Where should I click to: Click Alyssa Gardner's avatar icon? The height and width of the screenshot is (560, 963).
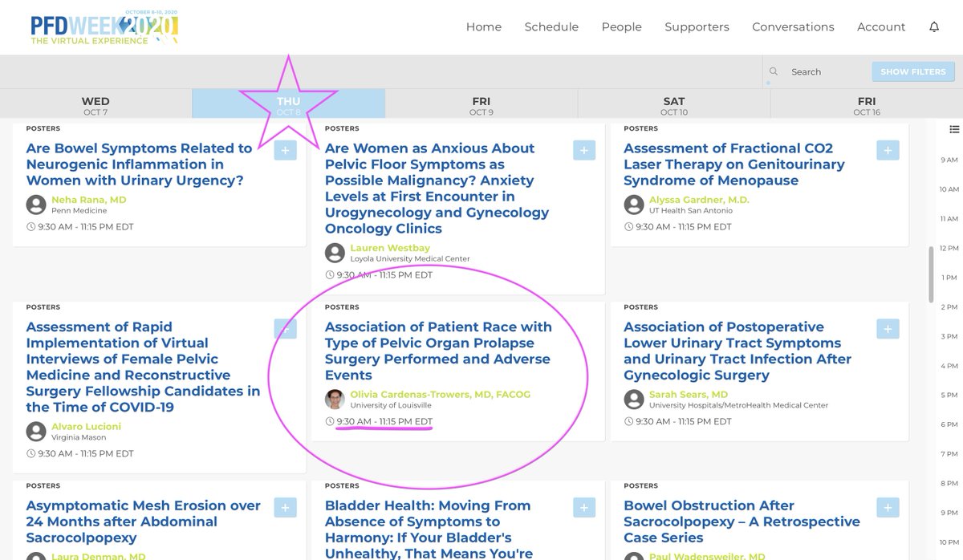click(x=634, y=205)
